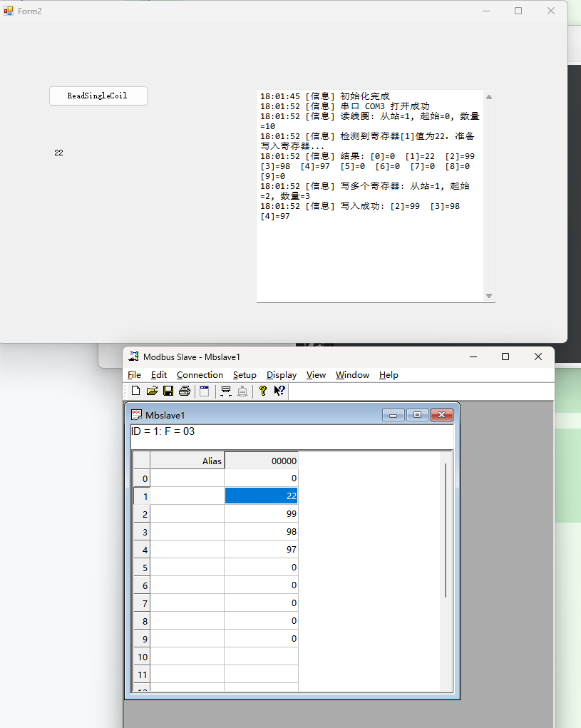Click the row 11 header in Mbslave1
The image size is (581, 728).
tap(142, 674)
